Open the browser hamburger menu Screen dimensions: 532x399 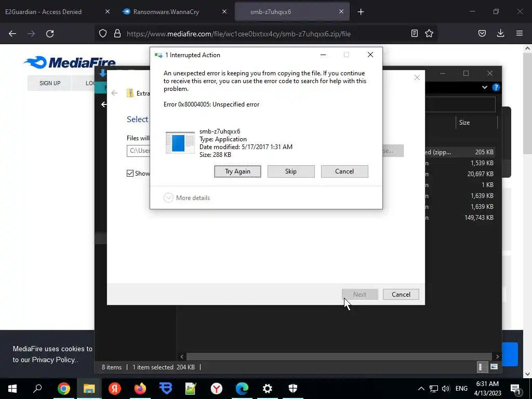pyautogui.click(x=519, y=34)
